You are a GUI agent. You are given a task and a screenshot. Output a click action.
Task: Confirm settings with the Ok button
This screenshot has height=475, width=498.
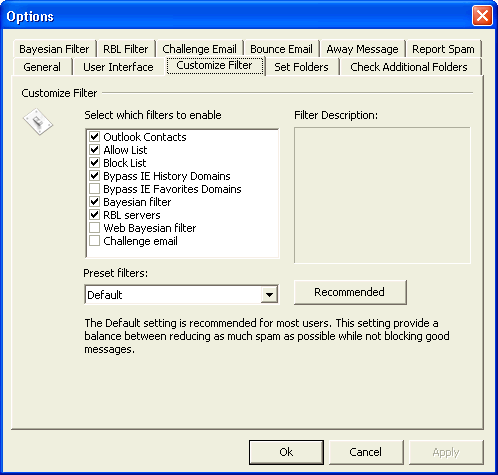[x=286, y=452]
